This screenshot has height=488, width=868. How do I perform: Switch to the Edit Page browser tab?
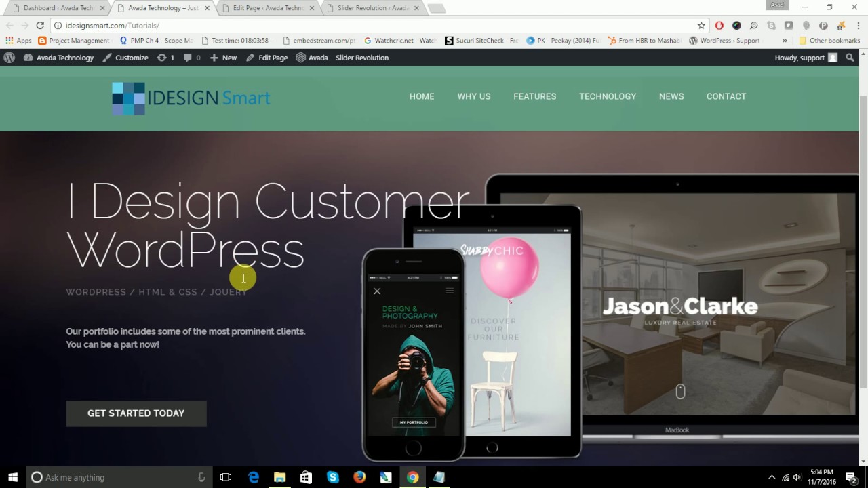pos(268,8)
